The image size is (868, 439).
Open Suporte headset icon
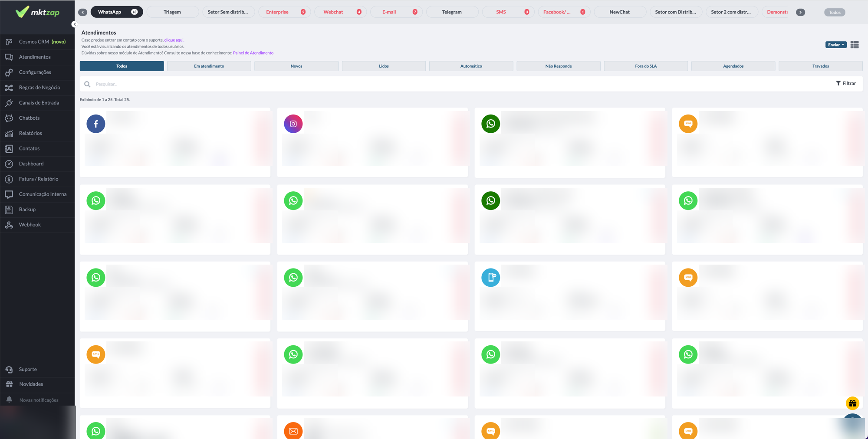pyautogui.click(x=9, y=369)
